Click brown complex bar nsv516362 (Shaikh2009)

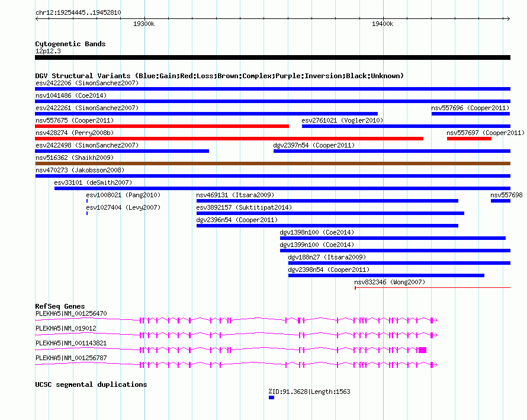pos(273,163)
